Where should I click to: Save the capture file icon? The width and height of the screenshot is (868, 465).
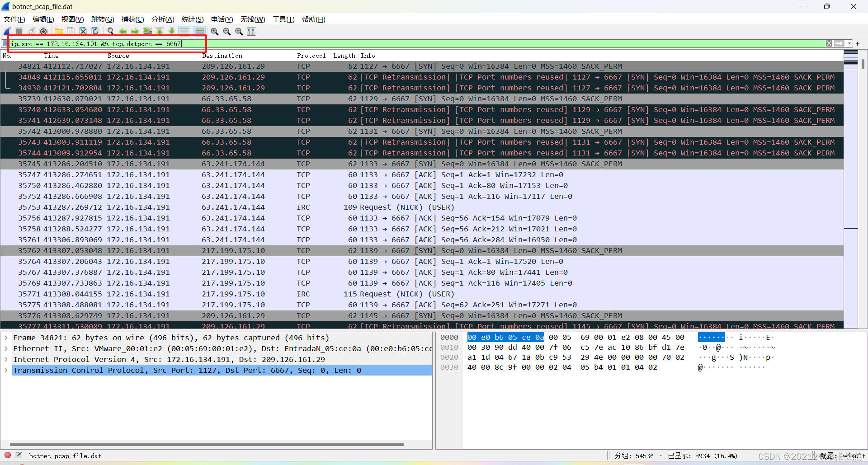pyautogui.click(x=71, y=31)
